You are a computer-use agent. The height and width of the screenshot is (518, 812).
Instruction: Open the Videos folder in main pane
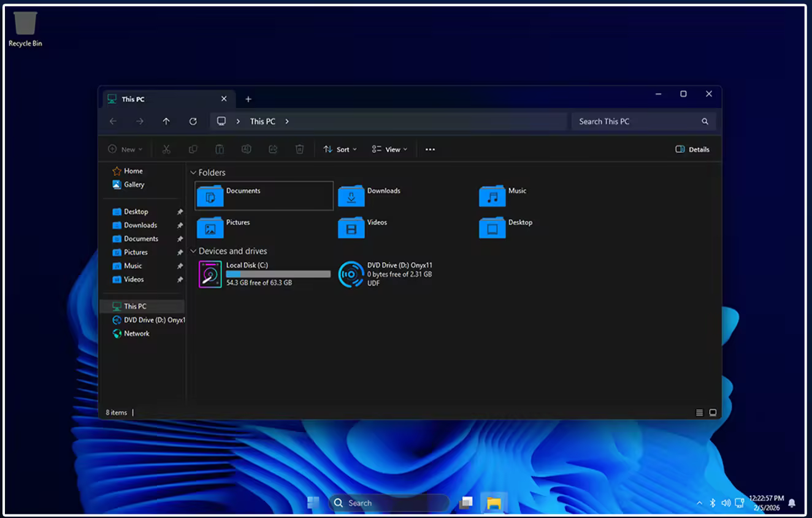[x=351, y=228]
